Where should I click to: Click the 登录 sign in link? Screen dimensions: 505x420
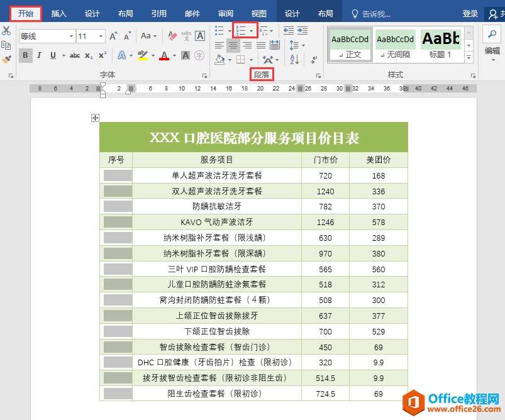470,14
